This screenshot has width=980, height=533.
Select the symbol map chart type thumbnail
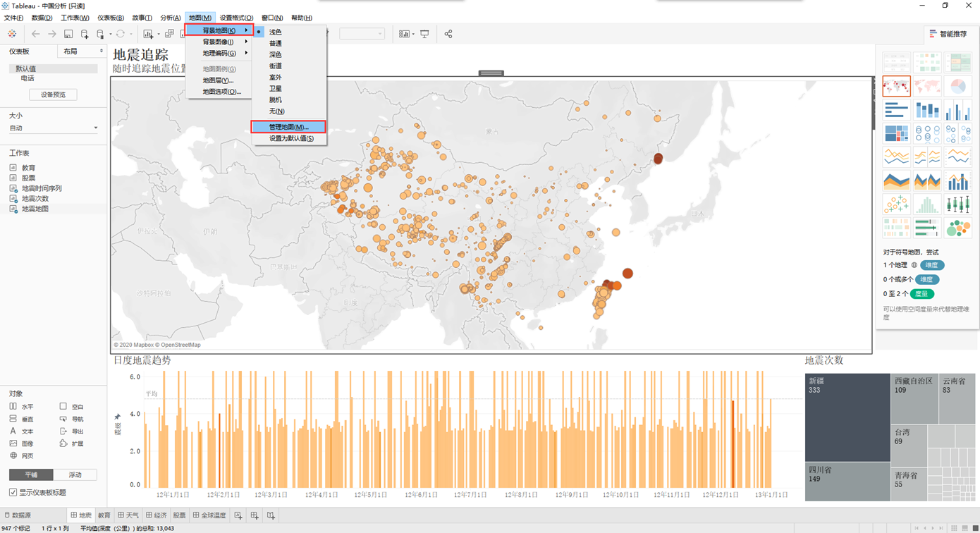click(896, 86)
